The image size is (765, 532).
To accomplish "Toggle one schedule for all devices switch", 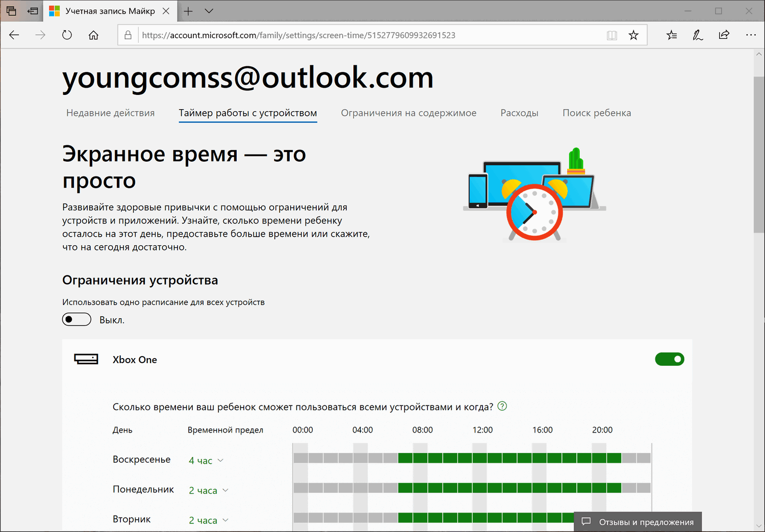I will (76, 319).
